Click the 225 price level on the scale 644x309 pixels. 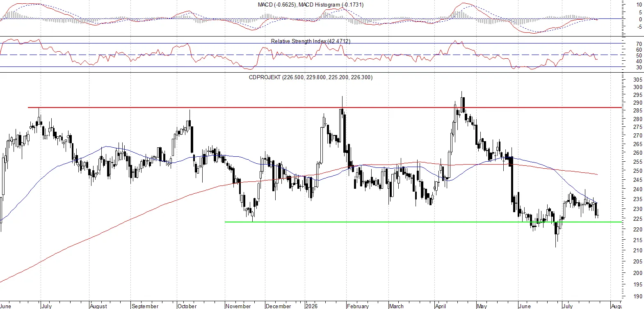(x=638, y=219)
